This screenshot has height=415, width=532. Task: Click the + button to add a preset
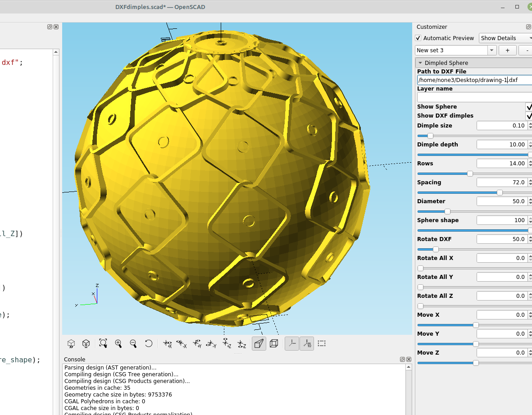click(x=507, y=50)
